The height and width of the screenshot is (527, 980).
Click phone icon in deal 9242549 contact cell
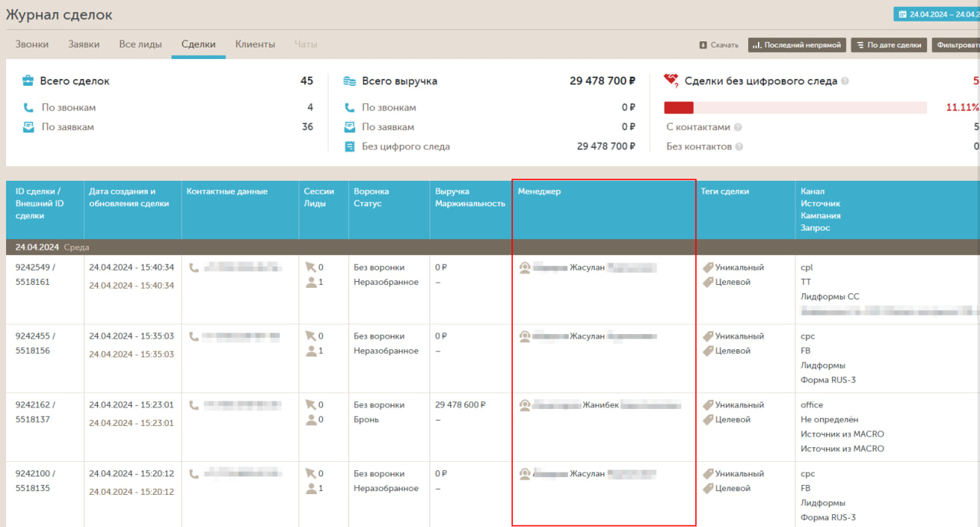point(194,268)
